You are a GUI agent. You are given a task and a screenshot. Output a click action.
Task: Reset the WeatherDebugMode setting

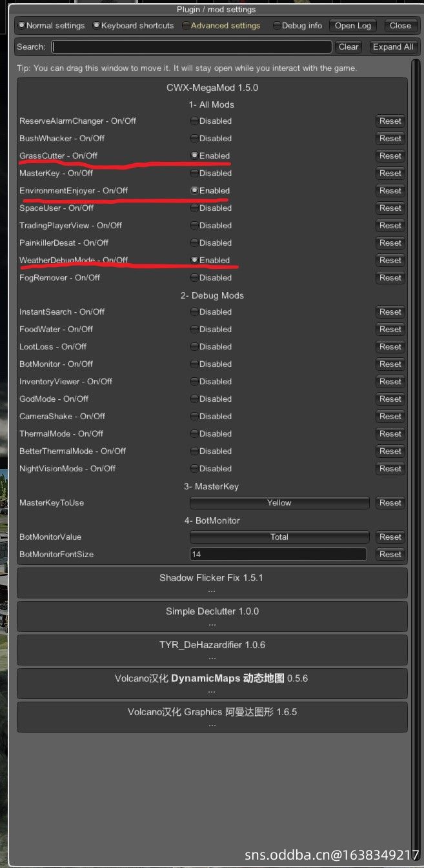coord(390,261)
